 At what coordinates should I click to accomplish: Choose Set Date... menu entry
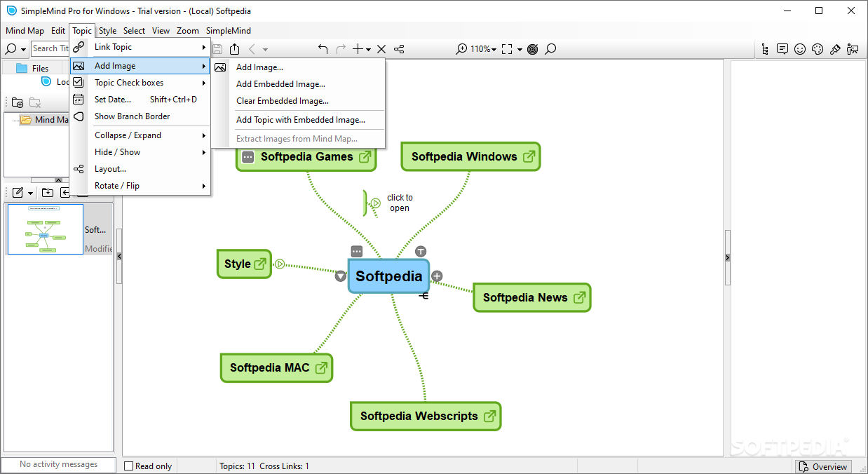[x=140, y=100]
